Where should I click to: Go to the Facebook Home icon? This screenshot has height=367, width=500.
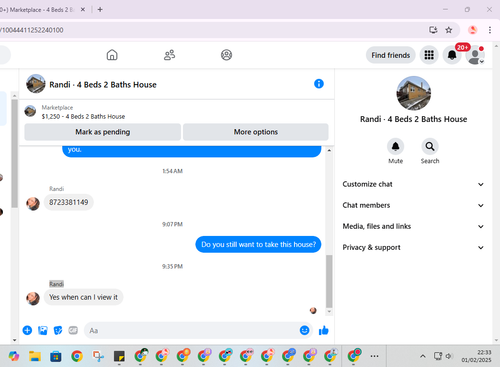[x=112, y=55]
